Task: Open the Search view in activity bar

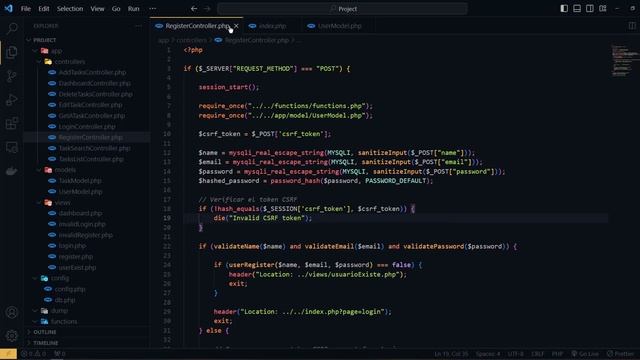Action: pyautogui.click(x=12, y=28)
